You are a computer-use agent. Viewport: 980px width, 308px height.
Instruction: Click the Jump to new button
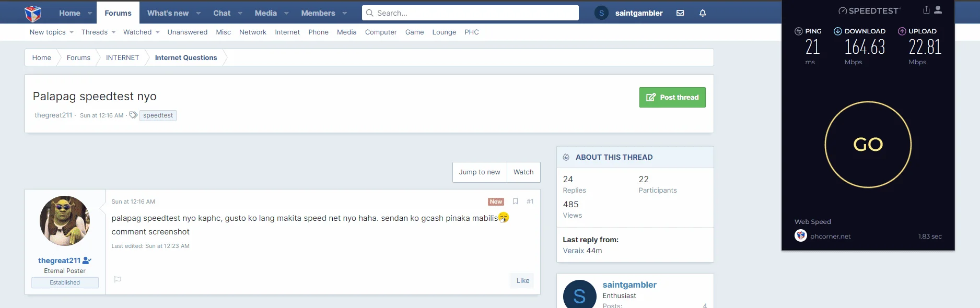[x=480, y=172]
